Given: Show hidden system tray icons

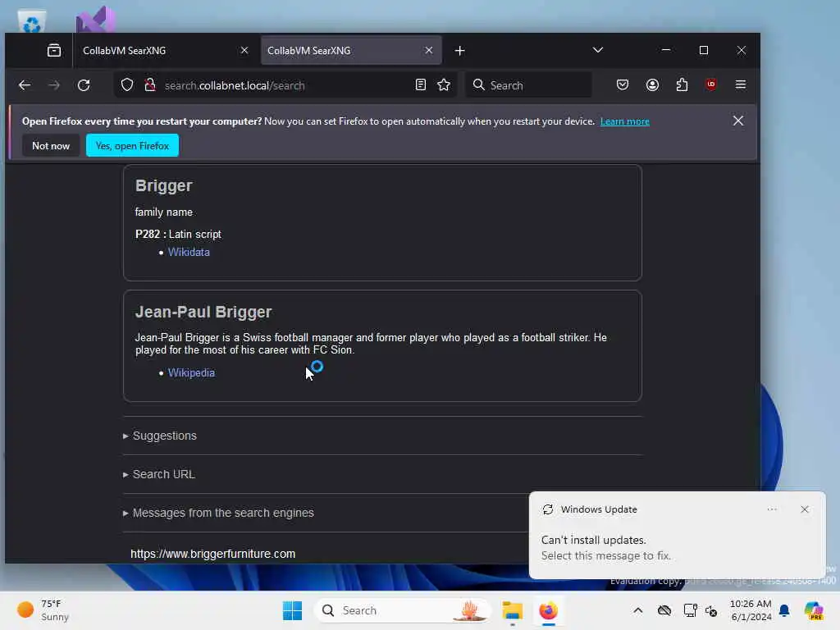Looking at the screenshot, I should 637,610.
